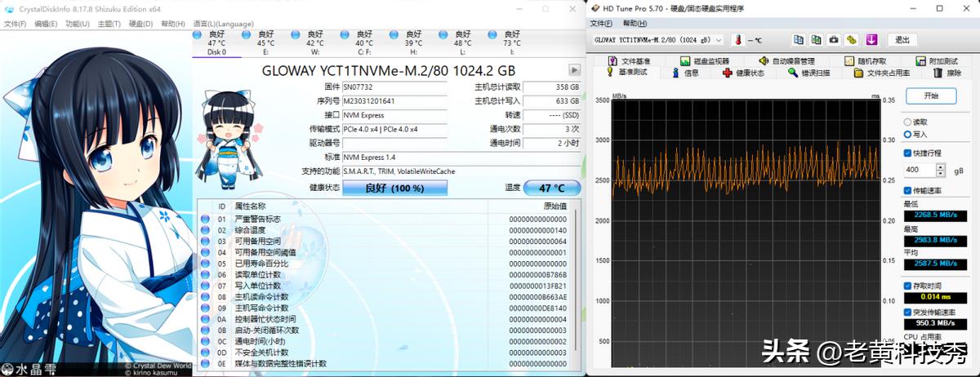Viewport: 980px width, 377px height.
Task: Switch to the 基准测试 benchmark tab
Action: click(x=627, y=73)
